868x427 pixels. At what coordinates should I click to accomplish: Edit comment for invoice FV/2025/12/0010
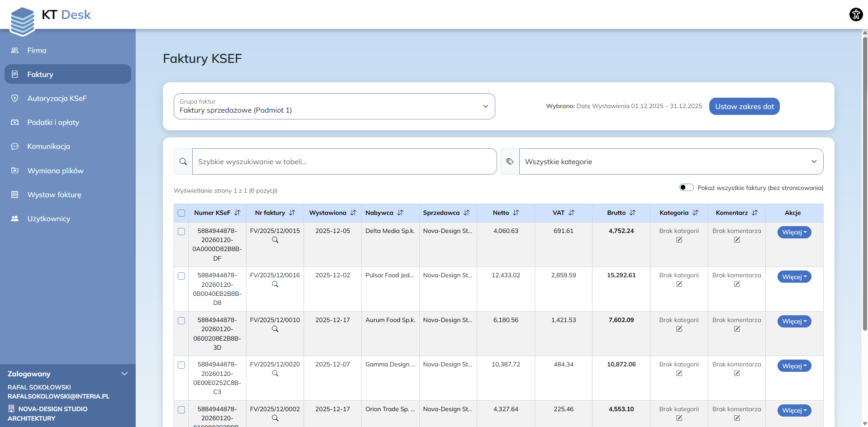tap(737, 329)
